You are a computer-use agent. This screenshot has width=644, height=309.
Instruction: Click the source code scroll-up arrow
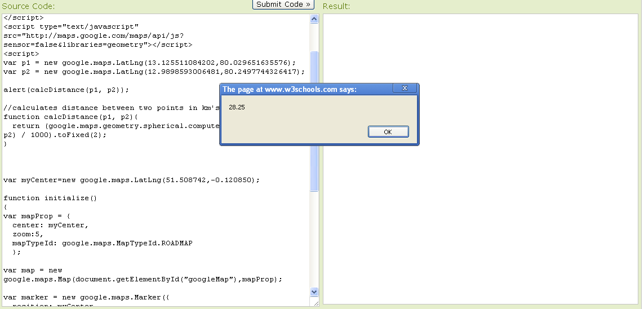click(x=314, y=19)
